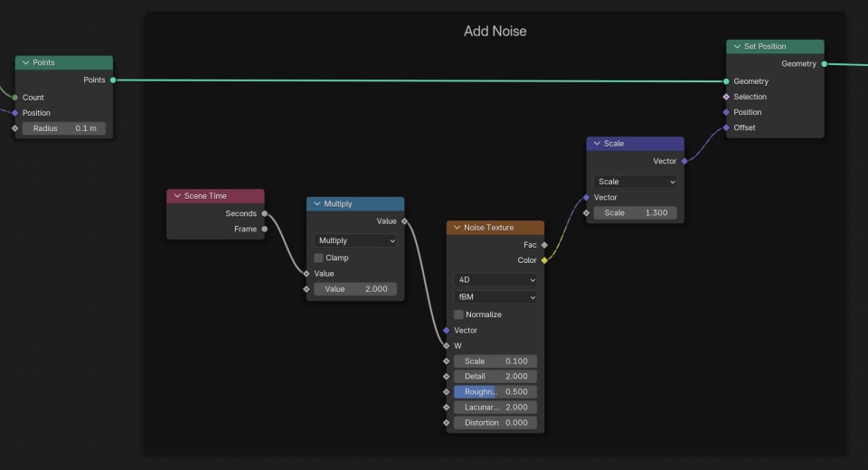
Task: Click the Distortion 0.000 field
Action: 495,422
